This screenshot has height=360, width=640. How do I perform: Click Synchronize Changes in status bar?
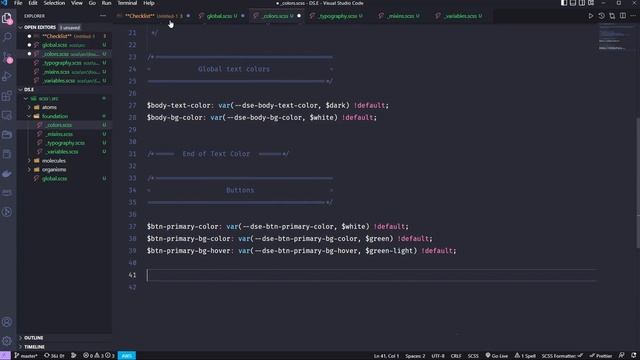tap(54, 356)
